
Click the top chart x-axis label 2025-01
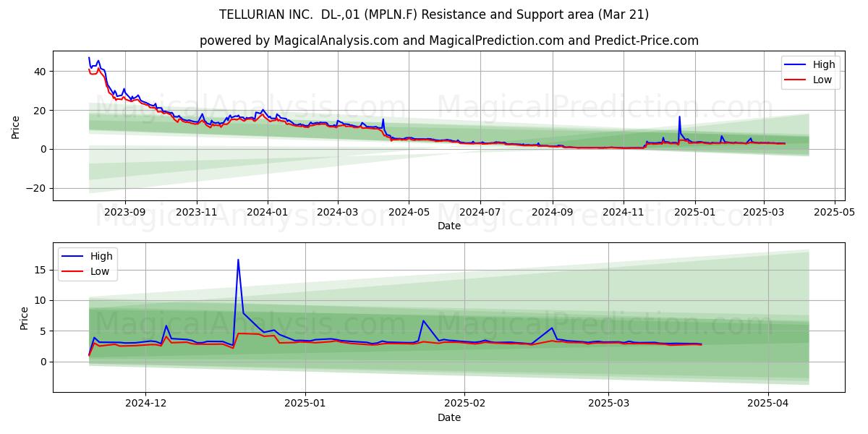[x=695, y=212]
